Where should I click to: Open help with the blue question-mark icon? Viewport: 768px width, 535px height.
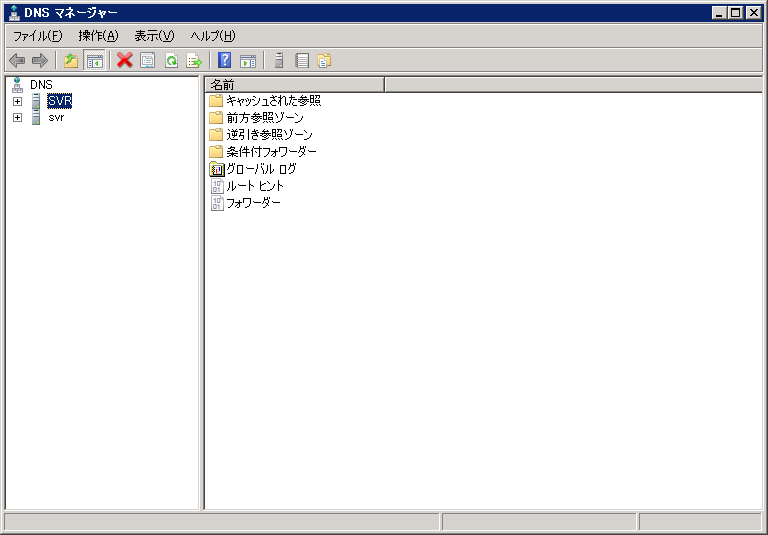coord(224,61)
